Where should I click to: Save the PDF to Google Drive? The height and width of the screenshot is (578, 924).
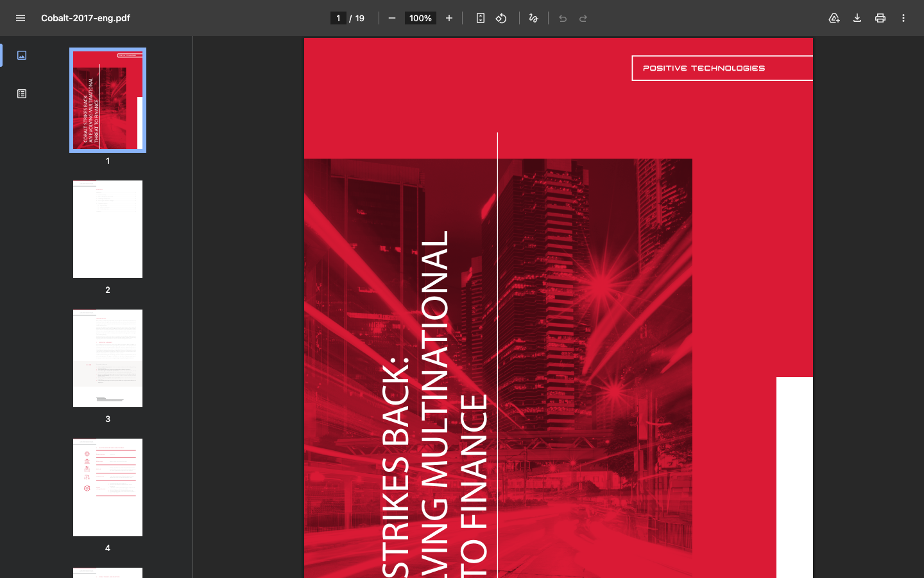pyautogui.click(x=834, y=18)
